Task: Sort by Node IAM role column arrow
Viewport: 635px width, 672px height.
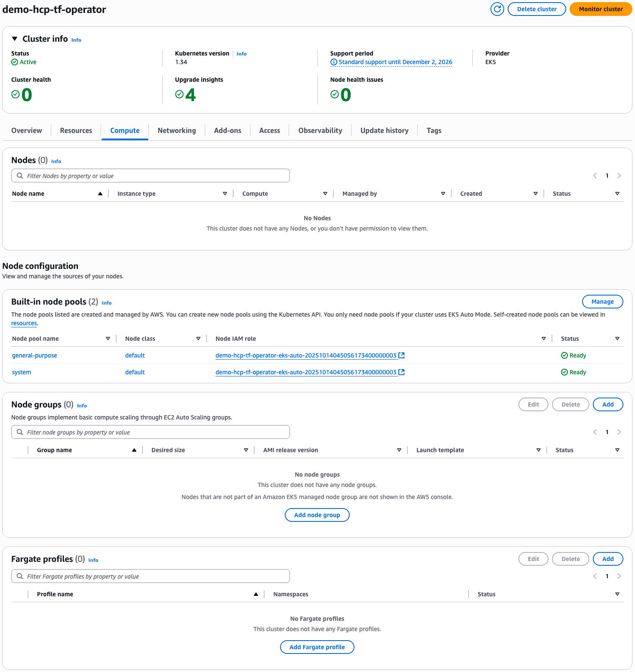Action: click(544, 339)
